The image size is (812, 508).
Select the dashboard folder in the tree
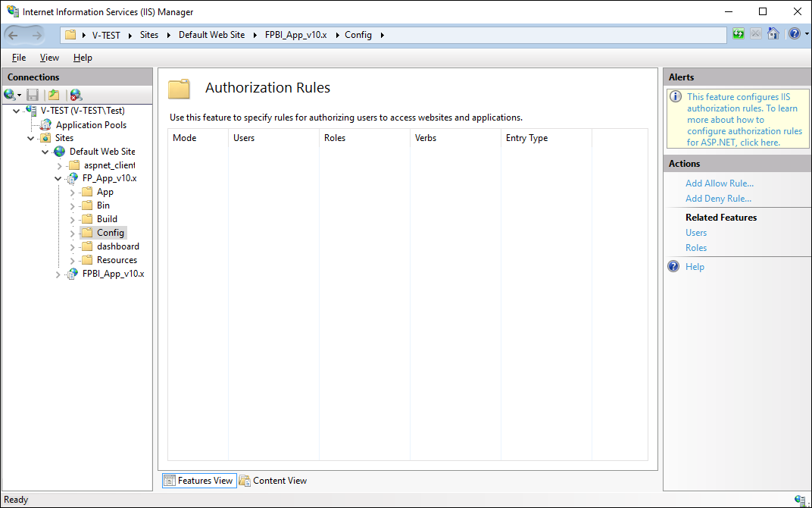(117, 246)
